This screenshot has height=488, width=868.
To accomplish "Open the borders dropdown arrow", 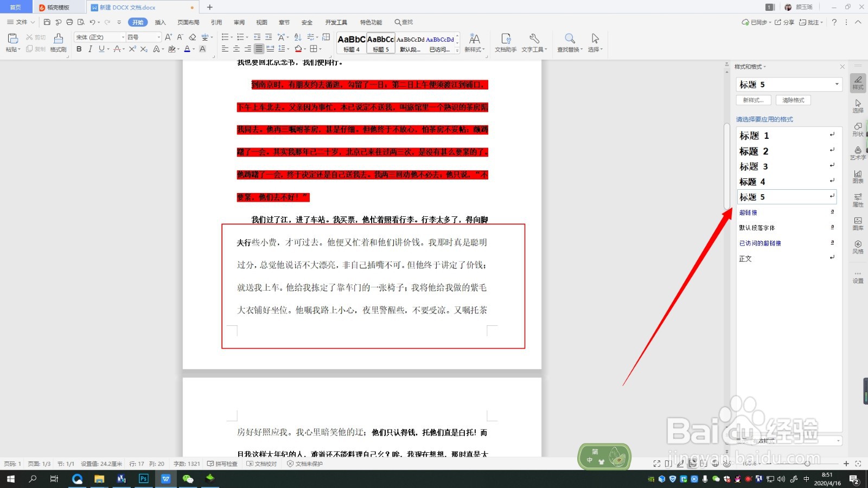I will point(321,49).
